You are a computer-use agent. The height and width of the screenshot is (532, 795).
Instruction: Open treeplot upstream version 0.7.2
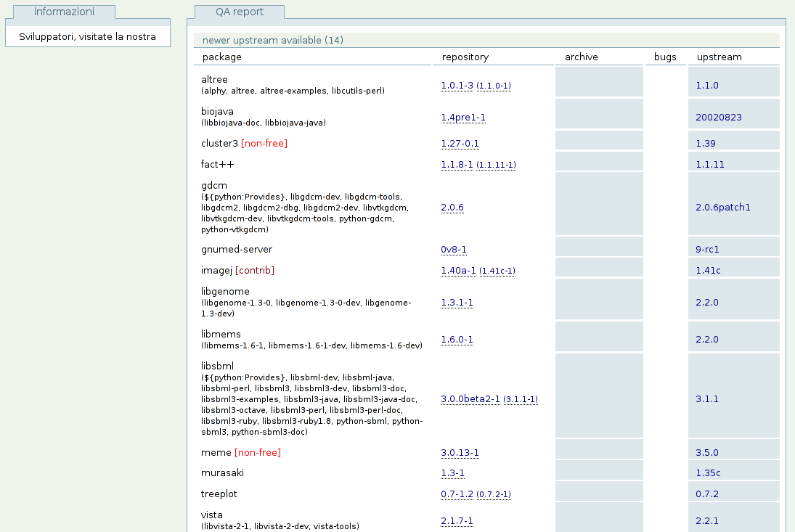click(706, 494)
